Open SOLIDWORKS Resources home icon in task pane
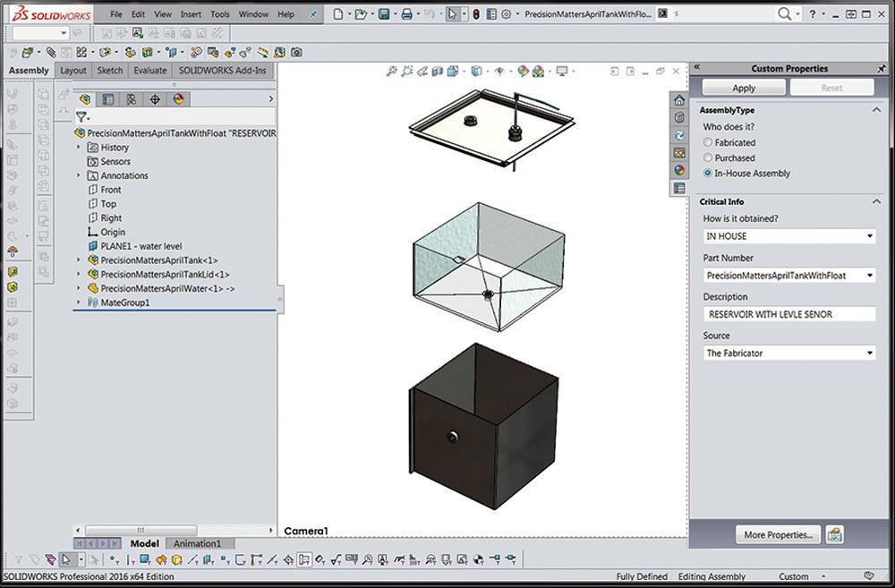This screenshot has height=588, width=895. click(x=679, y=100)
